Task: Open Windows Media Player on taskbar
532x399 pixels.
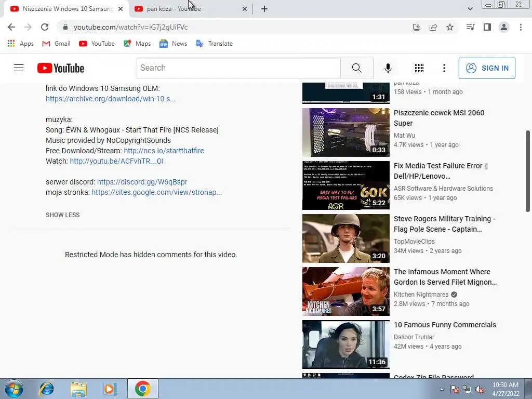Action: (110, 389)
